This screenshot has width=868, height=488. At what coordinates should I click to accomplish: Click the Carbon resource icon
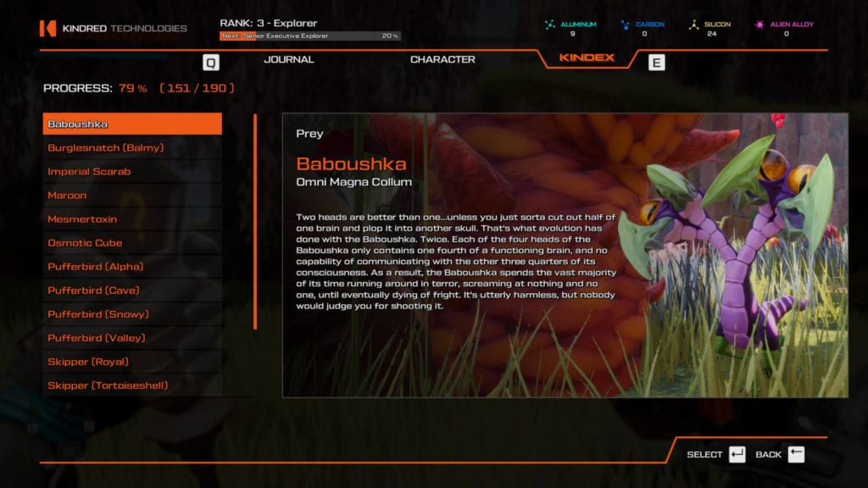[x=626, y=25]
